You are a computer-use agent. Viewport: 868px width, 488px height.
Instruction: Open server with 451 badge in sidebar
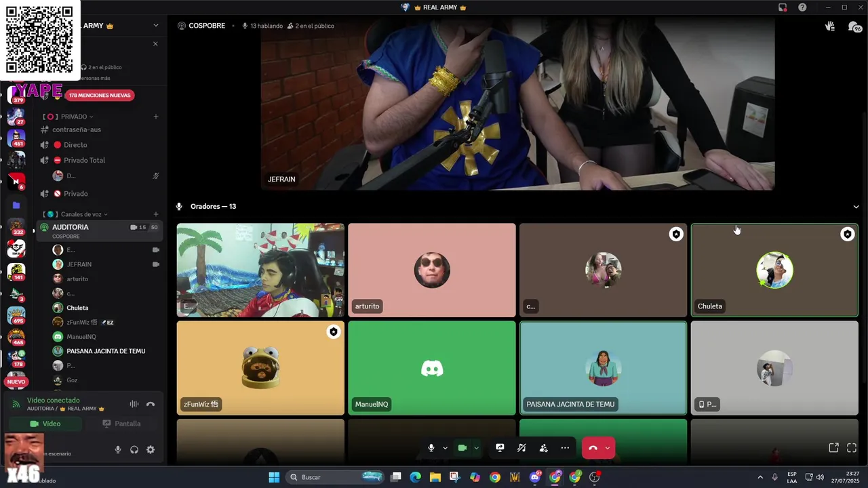16,138
